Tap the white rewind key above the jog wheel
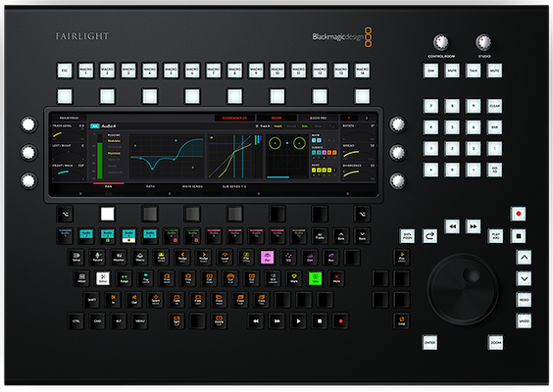This screenshot has height=392, width=553. pos(452,226)
